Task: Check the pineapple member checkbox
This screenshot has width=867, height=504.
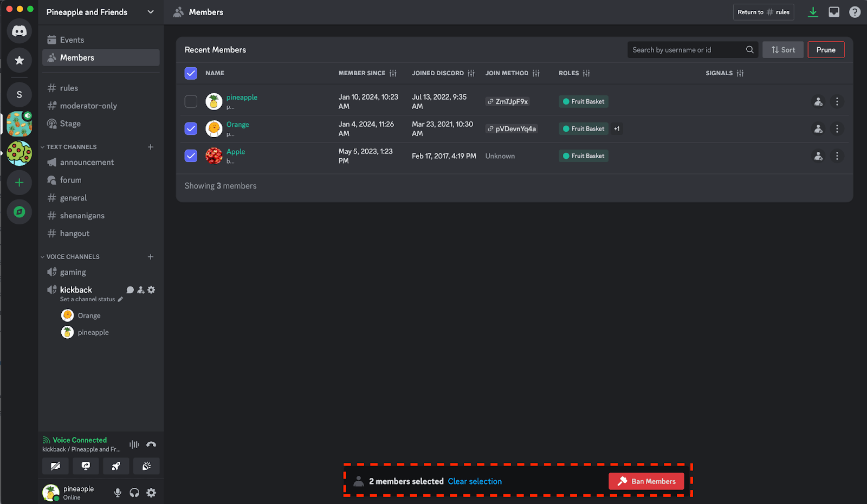Action: 191,101
